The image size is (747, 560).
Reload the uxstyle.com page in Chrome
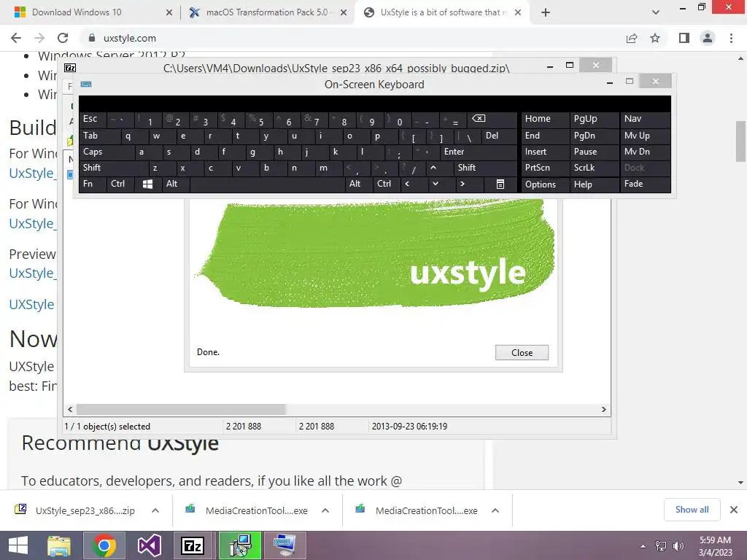[x=63, y=38]
